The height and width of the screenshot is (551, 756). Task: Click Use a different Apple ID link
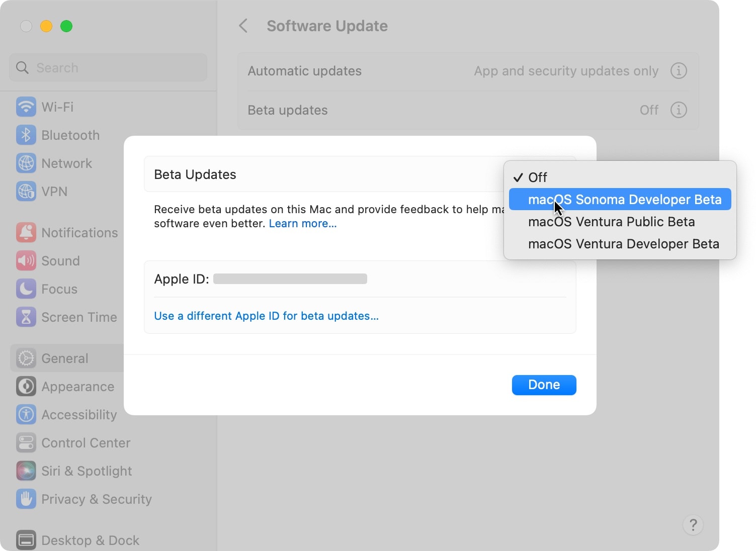click(266, 316)
